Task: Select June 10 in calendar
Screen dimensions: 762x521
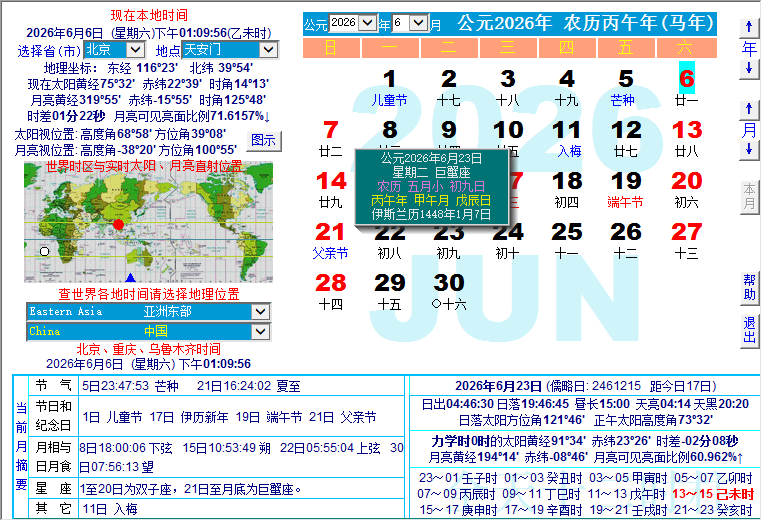Action: (508, 131)
